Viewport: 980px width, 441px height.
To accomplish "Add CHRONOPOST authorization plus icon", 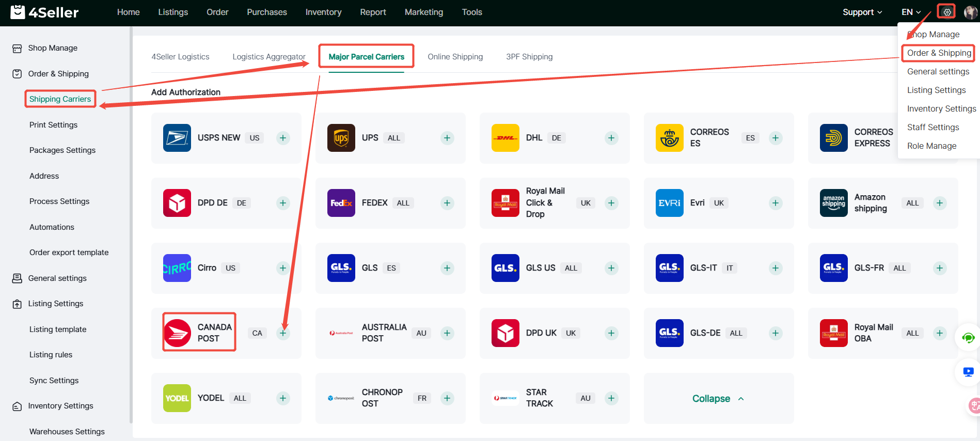I will [x=447, y=398].
